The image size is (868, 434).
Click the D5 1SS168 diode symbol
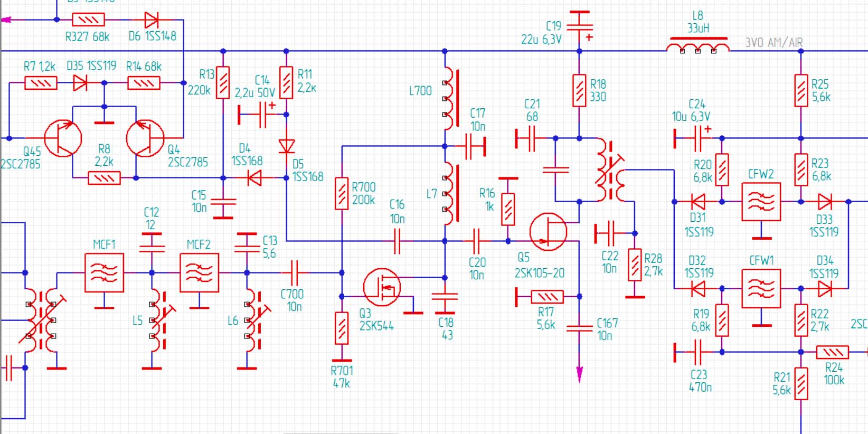point(286,146)
